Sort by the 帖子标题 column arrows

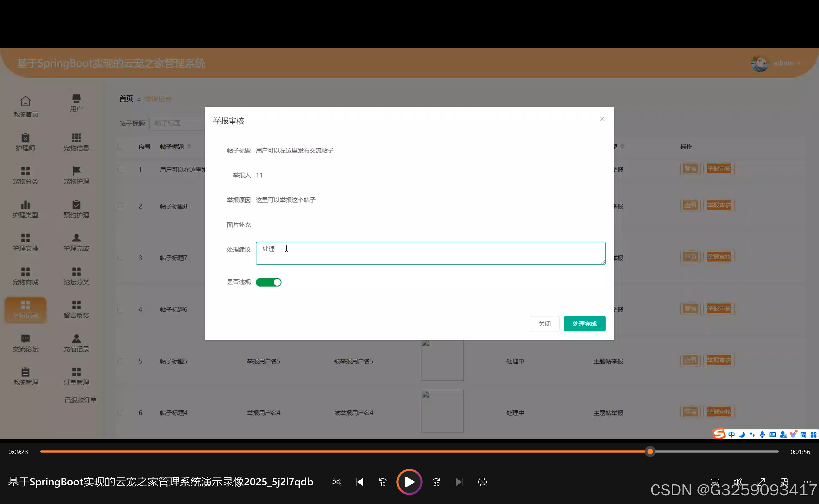(189, 147)
